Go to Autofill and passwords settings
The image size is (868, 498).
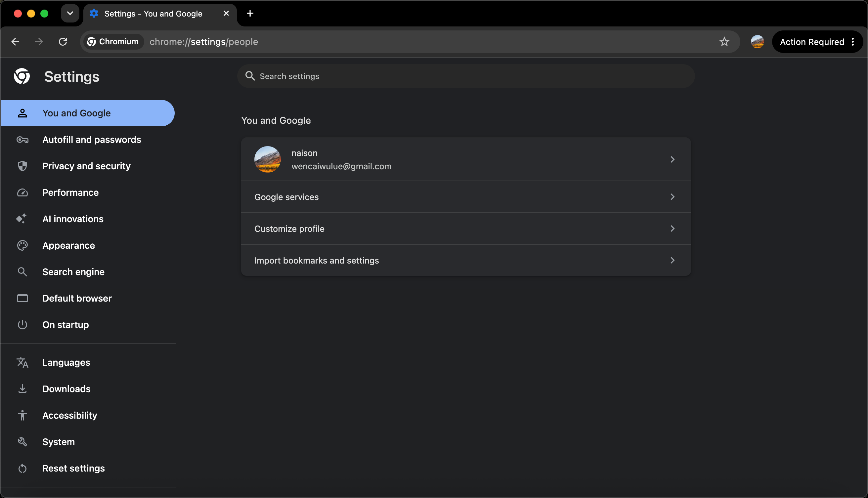pyautogui.click(x=88, y=140)
